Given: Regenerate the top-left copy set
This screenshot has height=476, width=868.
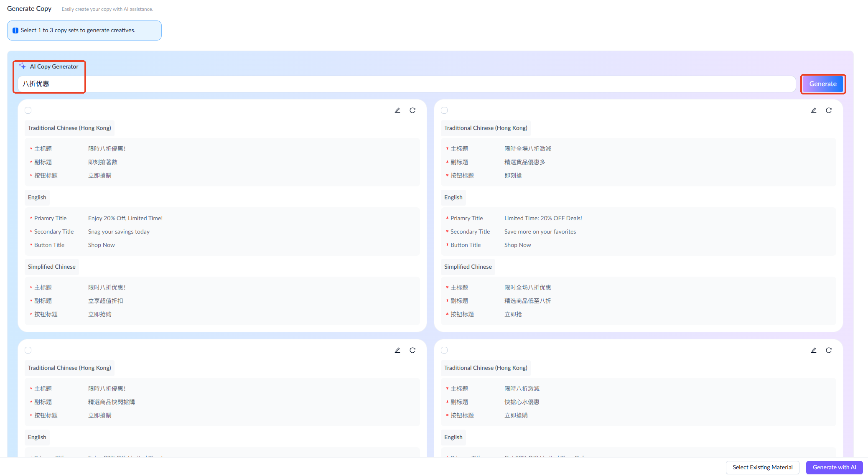Looking at the screenshot, I should [x=412, y=110].
